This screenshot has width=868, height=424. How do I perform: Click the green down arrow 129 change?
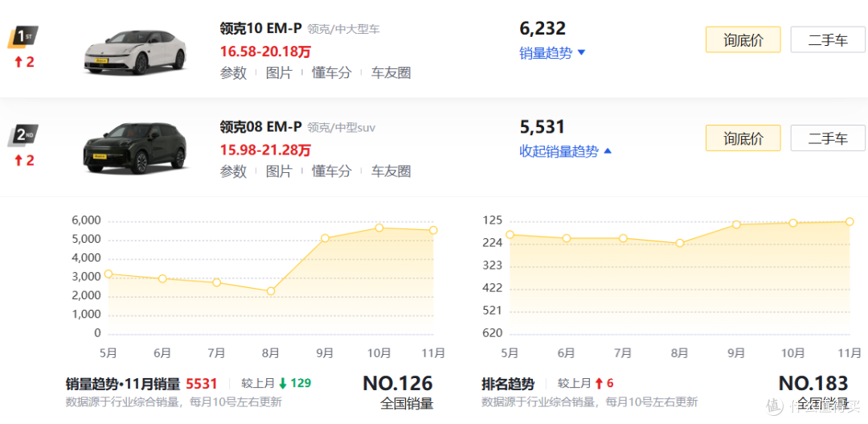click(x=294, y=383)
